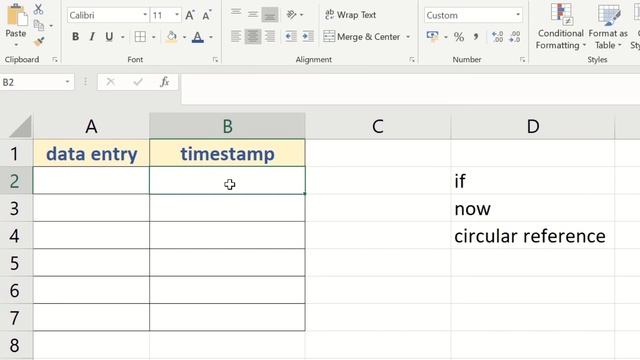Click into the formula bar field

click(411, 89)
